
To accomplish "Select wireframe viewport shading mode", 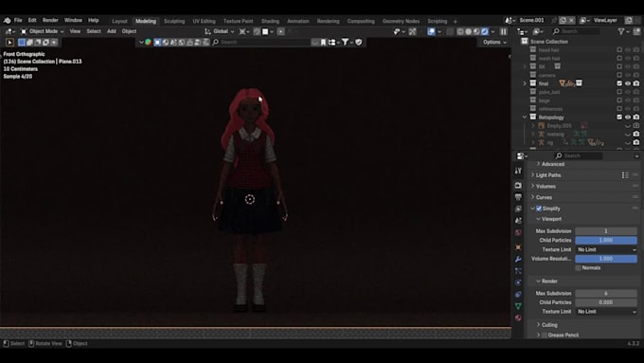I will [460, 31].
